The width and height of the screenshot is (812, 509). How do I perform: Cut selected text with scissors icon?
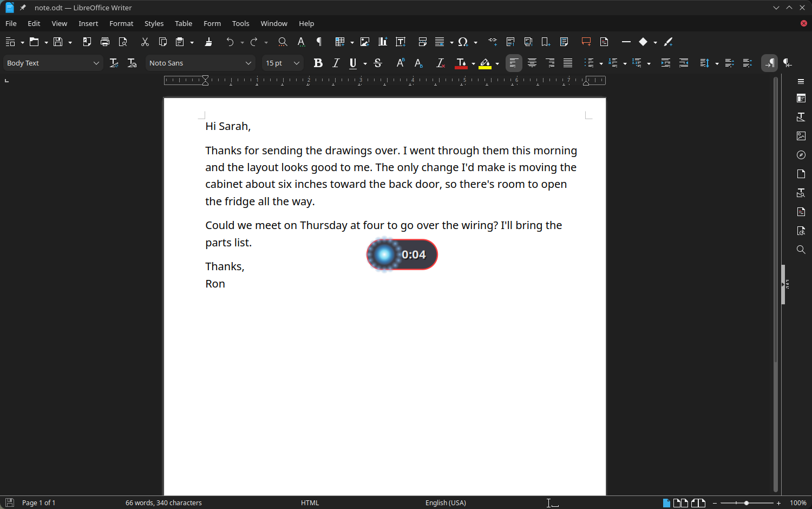click(145, 42)
